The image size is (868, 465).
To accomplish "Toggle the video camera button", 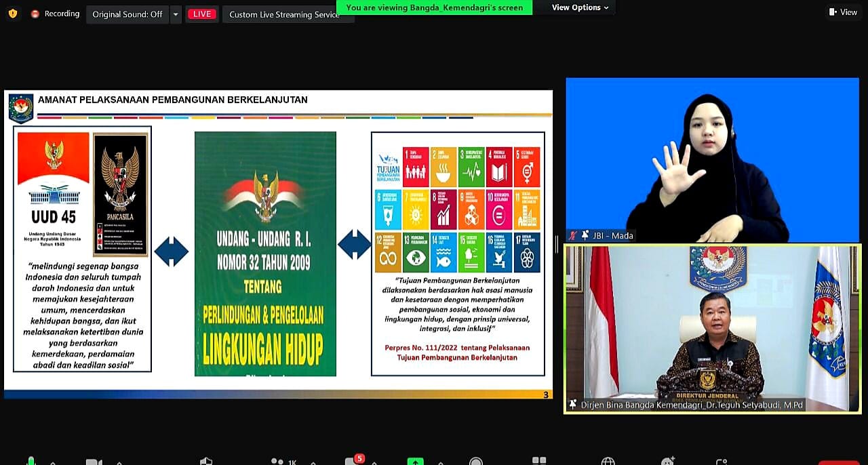I will point(94,462).
